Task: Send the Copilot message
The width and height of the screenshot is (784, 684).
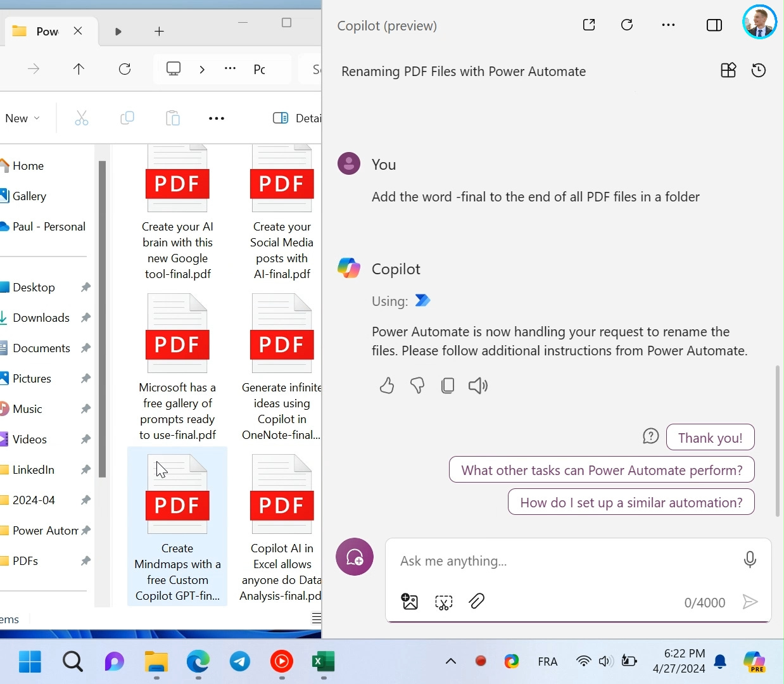Action: click(x=750, y=602)
